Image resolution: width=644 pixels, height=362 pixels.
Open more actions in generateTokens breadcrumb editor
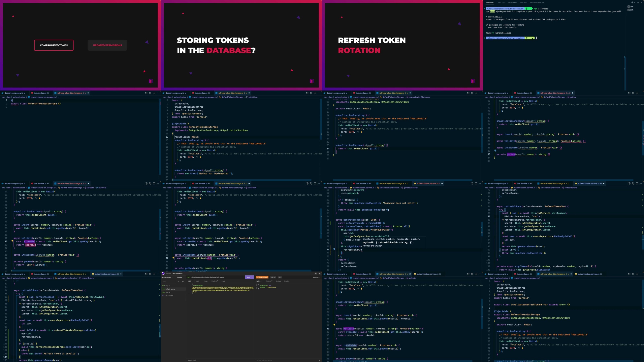tap(480, 183)
